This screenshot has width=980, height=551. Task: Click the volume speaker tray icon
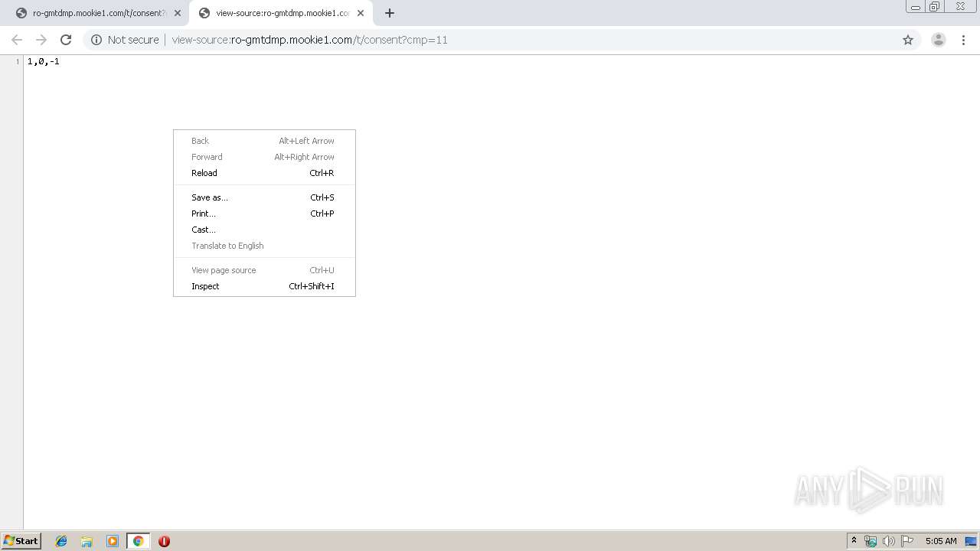(x=888, y=541)
